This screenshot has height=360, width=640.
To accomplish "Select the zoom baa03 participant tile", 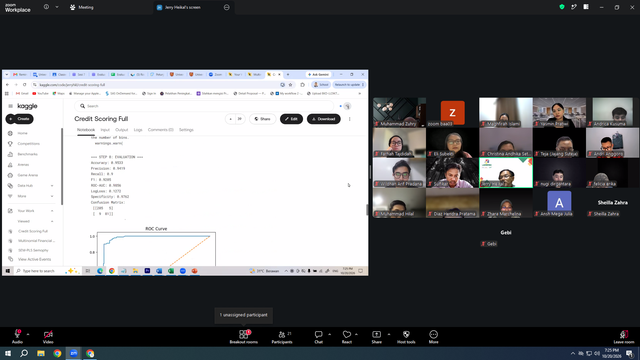I will click(452, 112).
